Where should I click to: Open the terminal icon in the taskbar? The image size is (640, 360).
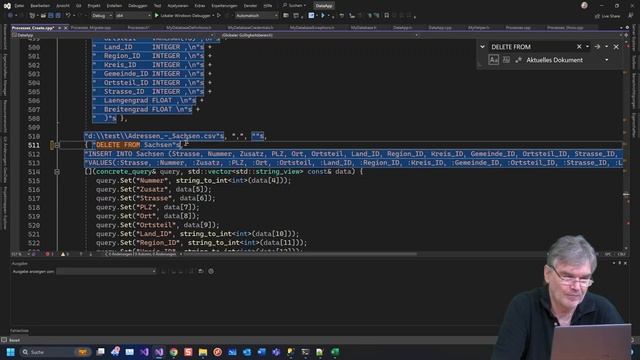coord(305,352)
